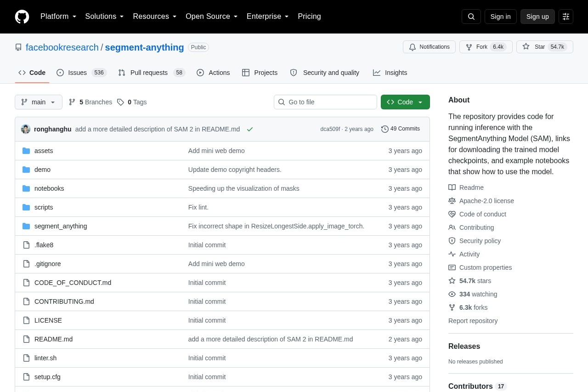This screenshot has height=392, width=588.
Task: Open the 0 Tags link
Action: tap(132, 102)
